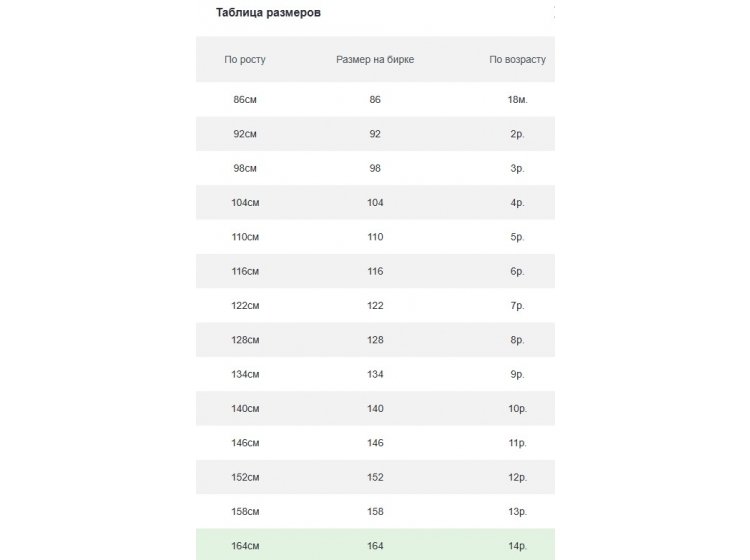Screen dimensions: 750x560
Task: Select tag size 116 cell
Action: 375,271
